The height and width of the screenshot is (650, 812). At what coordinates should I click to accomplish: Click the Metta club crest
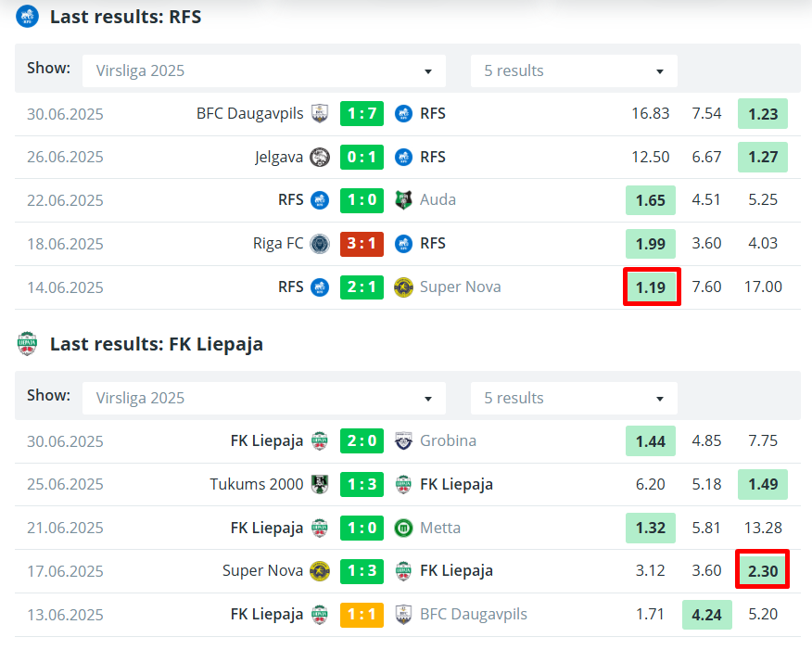pyautogui.click(x=403, y=528)
